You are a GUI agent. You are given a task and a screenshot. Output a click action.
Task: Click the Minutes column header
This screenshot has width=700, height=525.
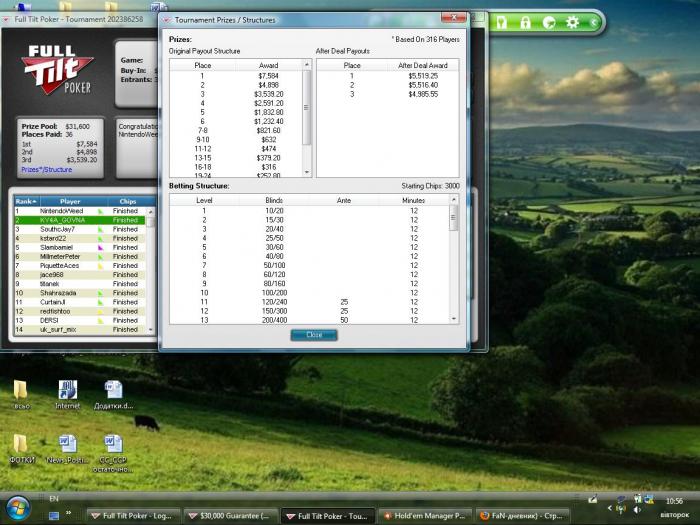[413, 200]
